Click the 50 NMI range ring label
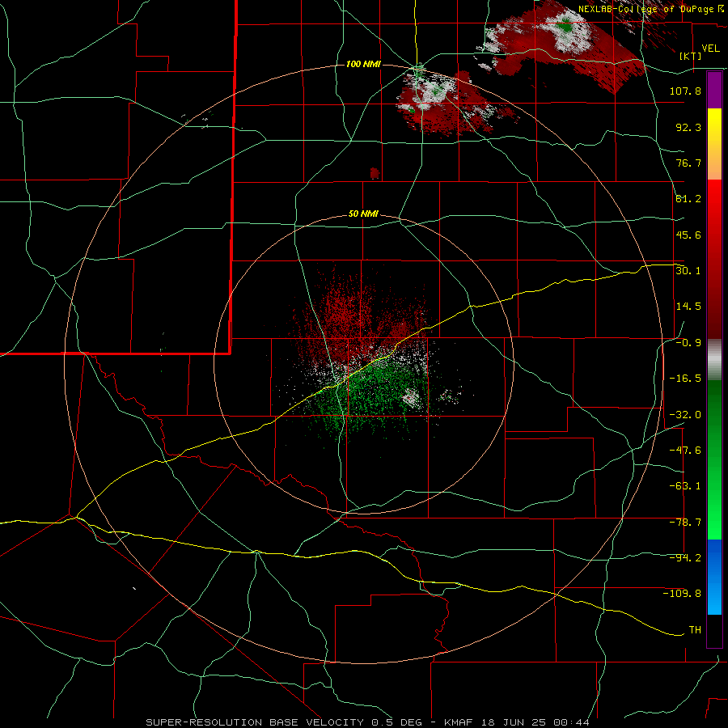The width and height of the screenshot is (728, 728). pyautogui.click(x=363, y=214)
